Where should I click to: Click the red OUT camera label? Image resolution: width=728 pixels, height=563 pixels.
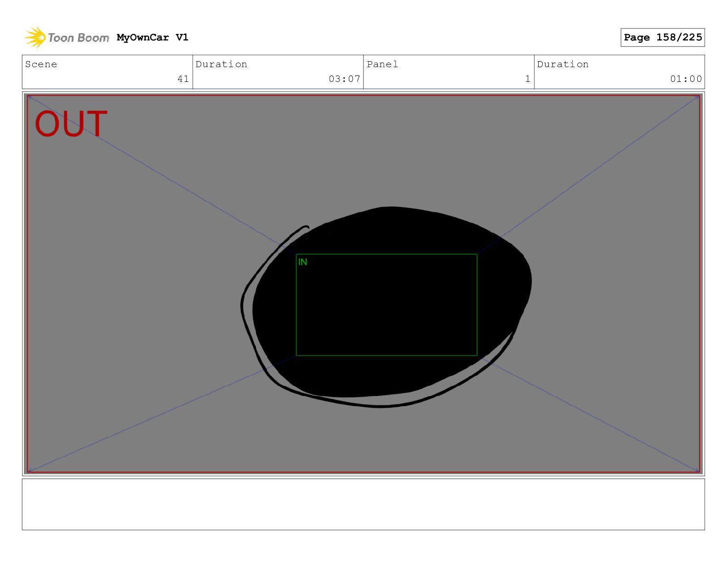tap(71, 124)
